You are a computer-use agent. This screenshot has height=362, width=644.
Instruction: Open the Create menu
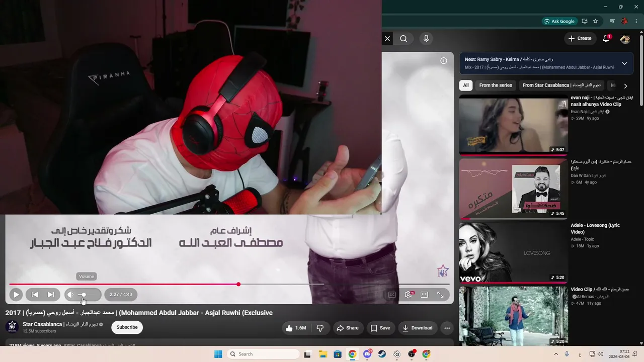pos(580,38)
